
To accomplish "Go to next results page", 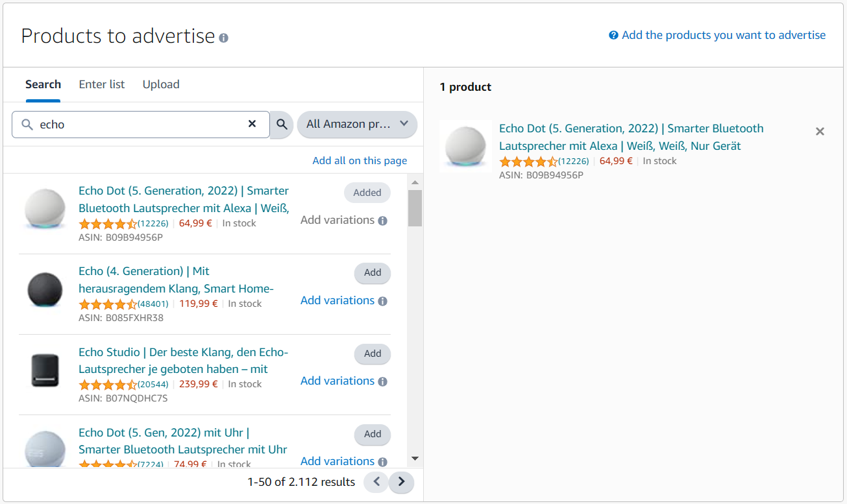I will coord(401,482).
